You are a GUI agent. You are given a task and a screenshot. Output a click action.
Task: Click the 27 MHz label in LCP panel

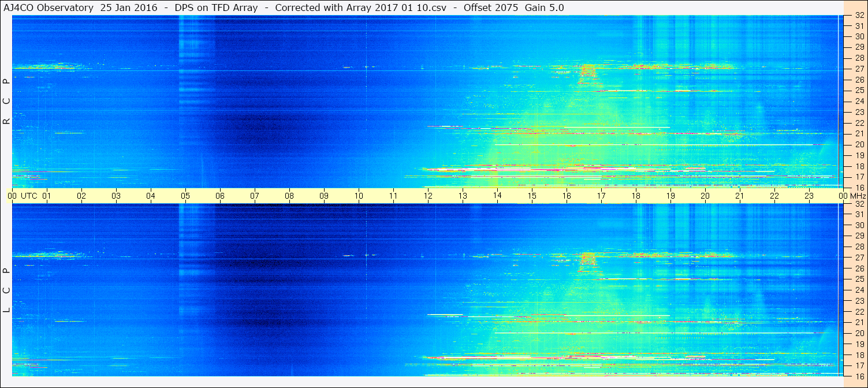click(859, 258)
